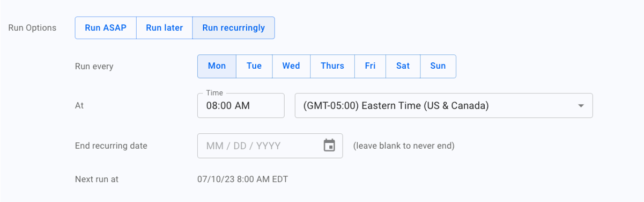Click the leave blank to never end hint
This screenshot has width=644, height=202.
pos(404,146)
